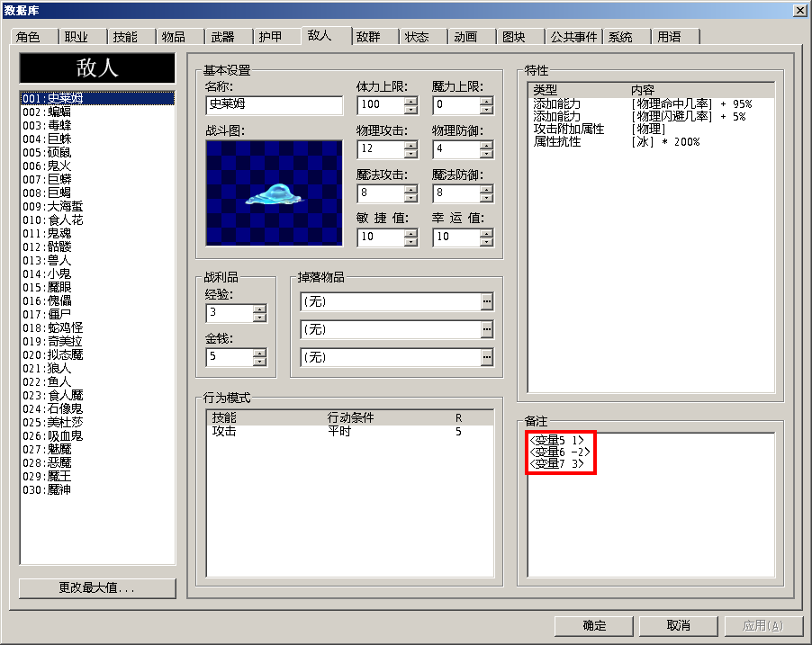Image resolution: width=812 pixels, height=645 pixels.
Task: Select the 物理命中几率 + 95% trait row
Action: pos(651,104)
